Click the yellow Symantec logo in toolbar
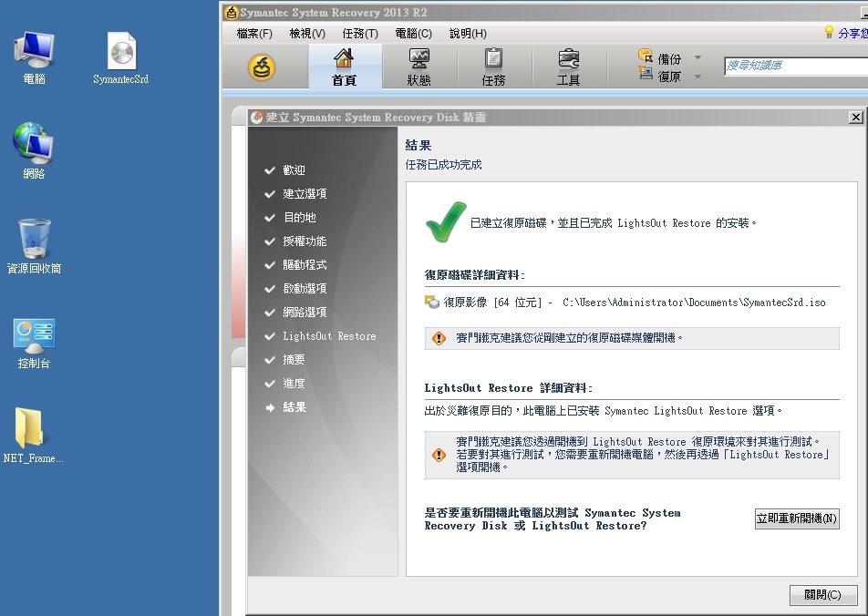 pos(262,67)
